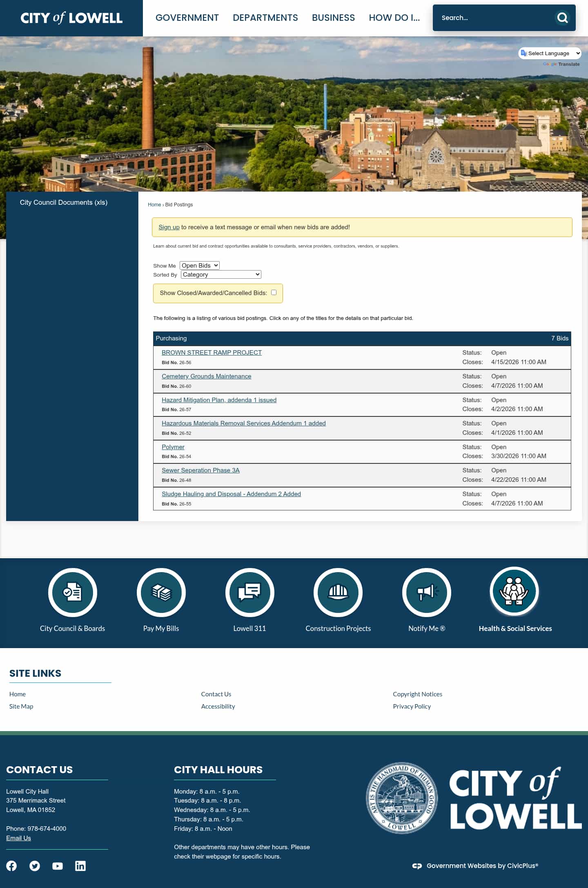Open the Show Me Open Bids dropdown

pos(200,266)
